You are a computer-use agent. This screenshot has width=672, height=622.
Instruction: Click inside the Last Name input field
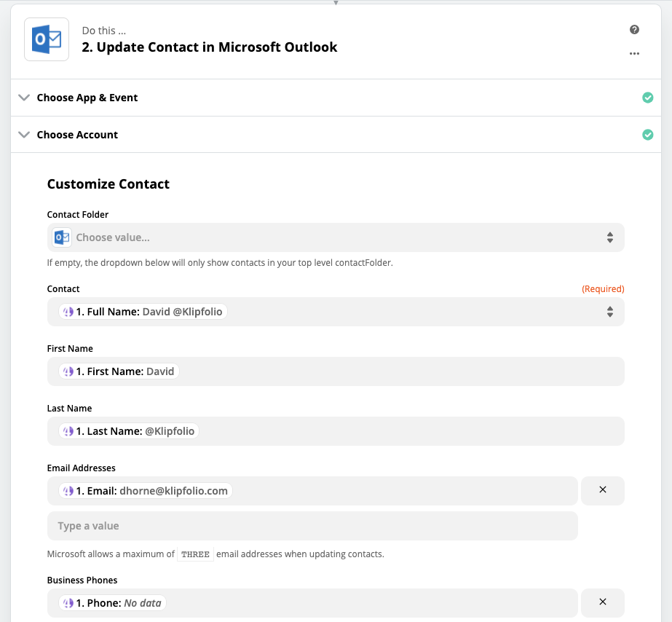click(x=336, y=431)
